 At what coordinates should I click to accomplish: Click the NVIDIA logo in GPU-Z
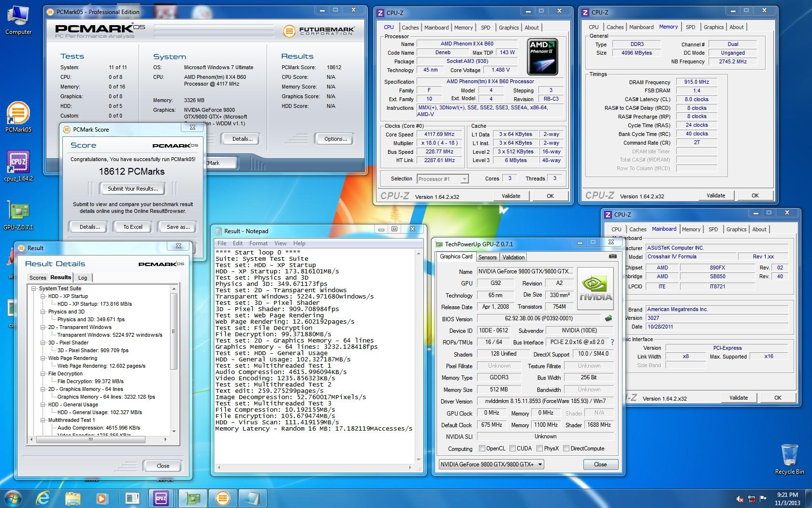pyautogui.click(x=595, y=289)
